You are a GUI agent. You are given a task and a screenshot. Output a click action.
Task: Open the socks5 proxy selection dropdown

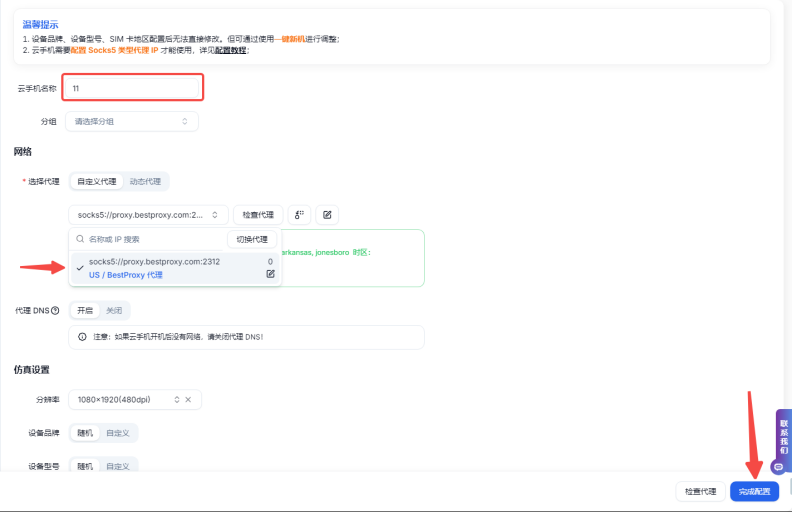tap(148, 215)
